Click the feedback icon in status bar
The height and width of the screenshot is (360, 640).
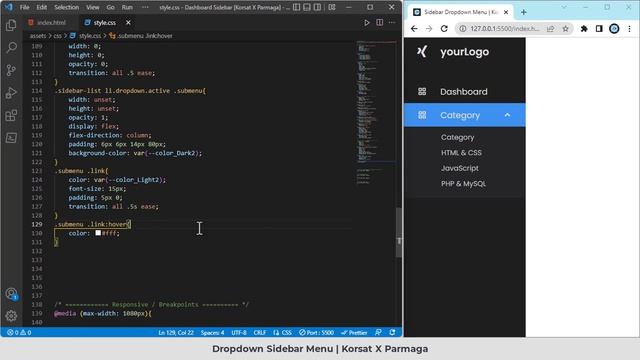pyautogui.click(x=378, y=333)
